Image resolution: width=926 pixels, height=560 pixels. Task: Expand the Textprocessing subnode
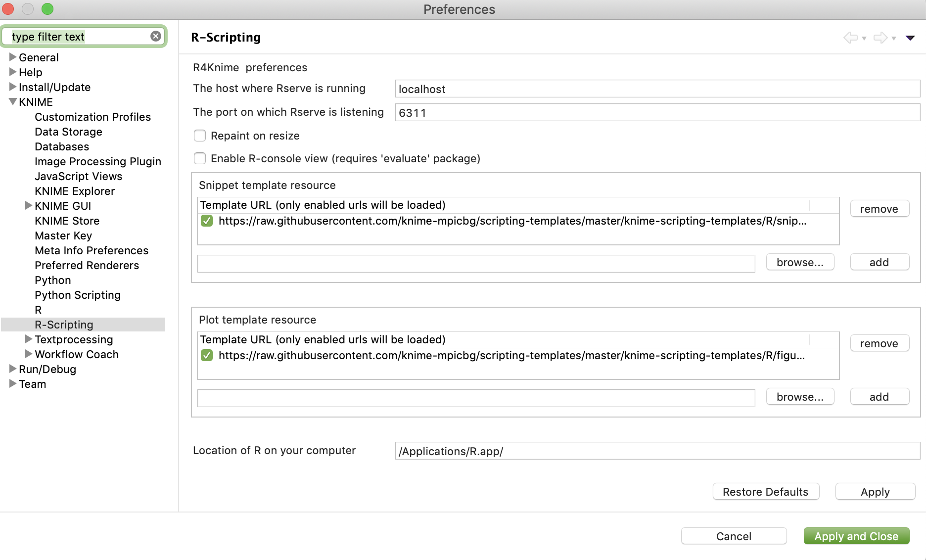click(x=29, y=339)
